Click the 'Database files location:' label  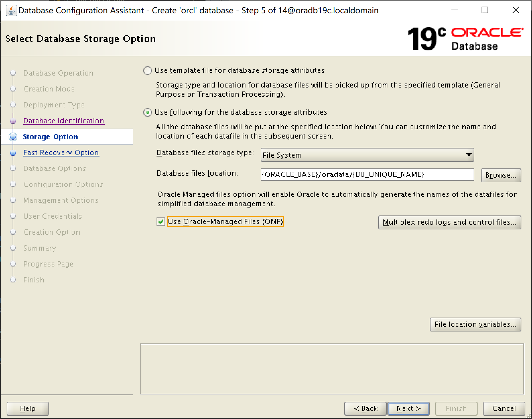coord(197,173)
